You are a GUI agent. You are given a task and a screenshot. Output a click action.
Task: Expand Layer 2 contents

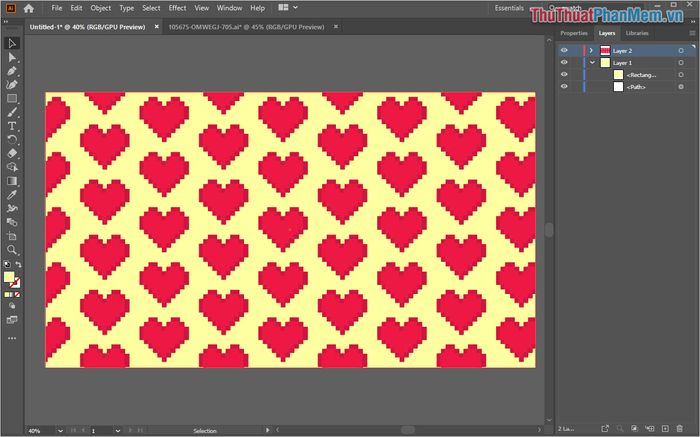[592, 50]
